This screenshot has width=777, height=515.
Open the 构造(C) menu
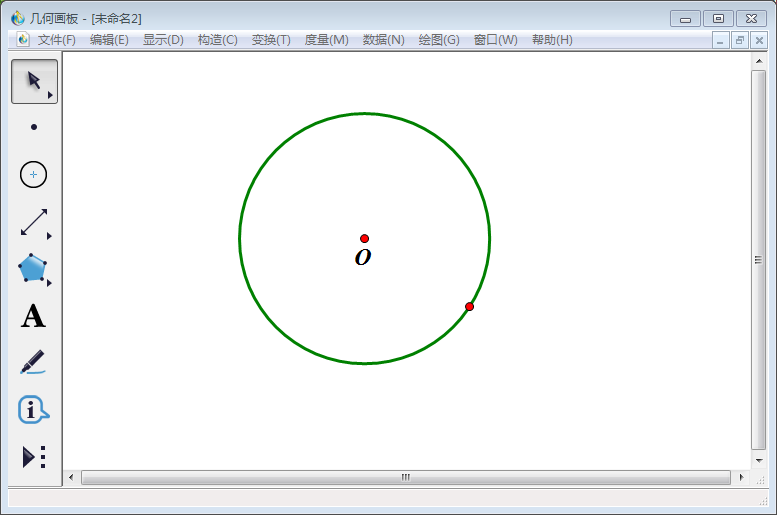218,40
